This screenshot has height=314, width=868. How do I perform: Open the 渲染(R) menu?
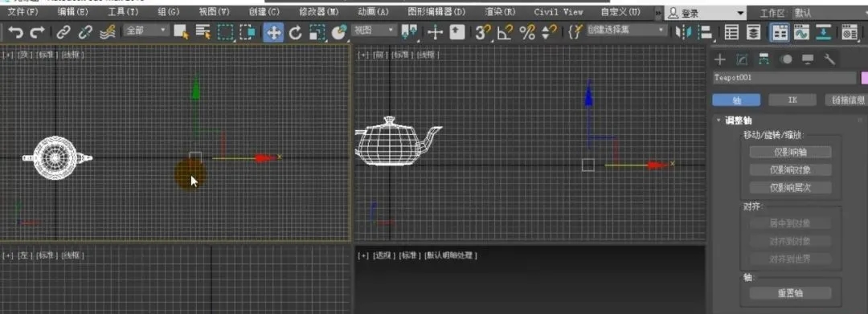click(500, 11)
